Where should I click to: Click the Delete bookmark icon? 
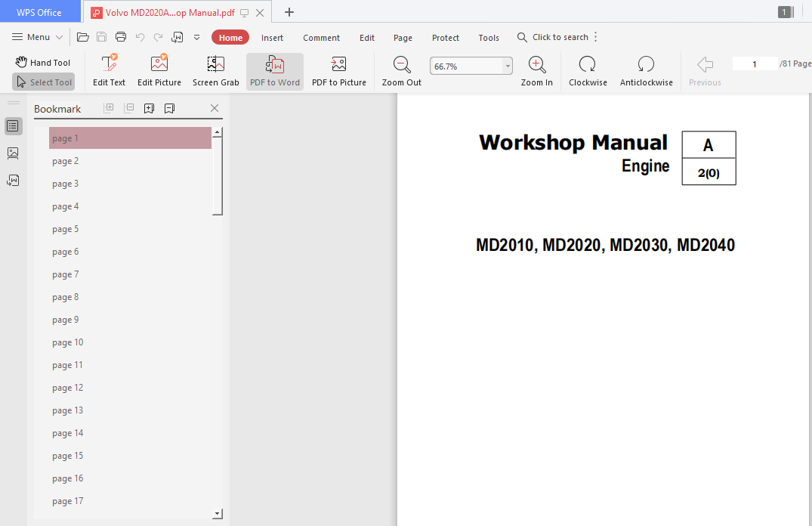click(169, 108)
